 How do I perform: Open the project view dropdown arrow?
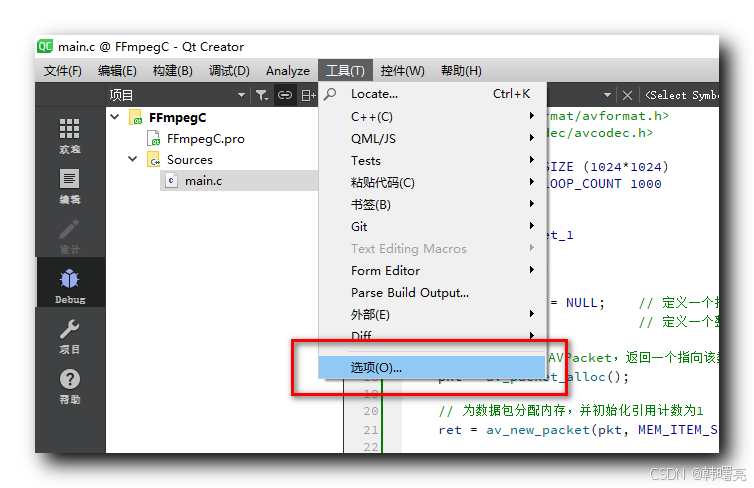coord(241,95)
